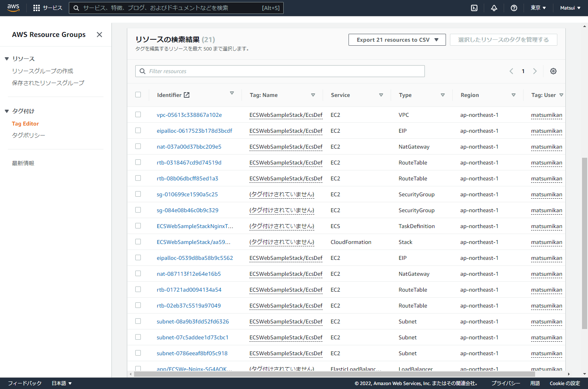Viewport: 588px width, 389px height.
Task: Open the ECSWebSampleStack/aa59 stack link
Action: tap(193, 242)
